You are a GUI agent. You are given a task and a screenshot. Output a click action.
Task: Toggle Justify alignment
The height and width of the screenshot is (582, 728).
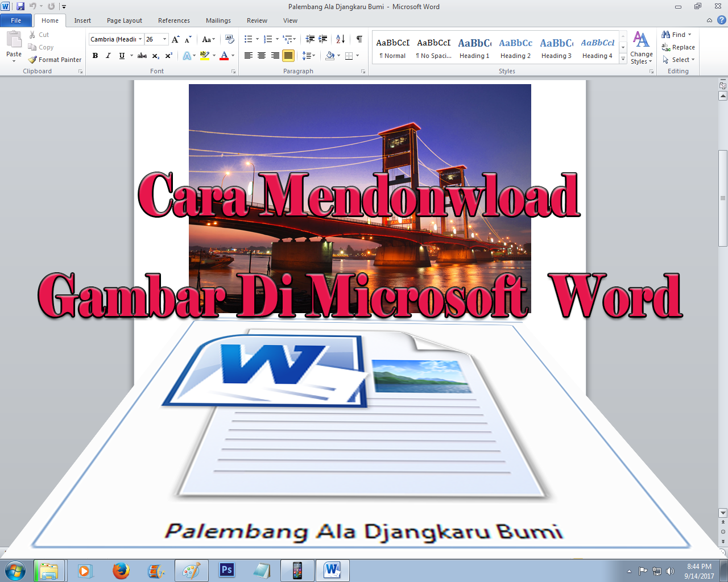tap(288, 56)
